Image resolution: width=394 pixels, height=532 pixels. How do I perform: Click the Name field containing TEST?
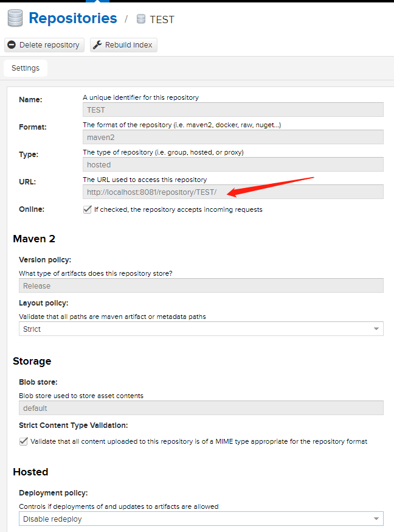233,110
